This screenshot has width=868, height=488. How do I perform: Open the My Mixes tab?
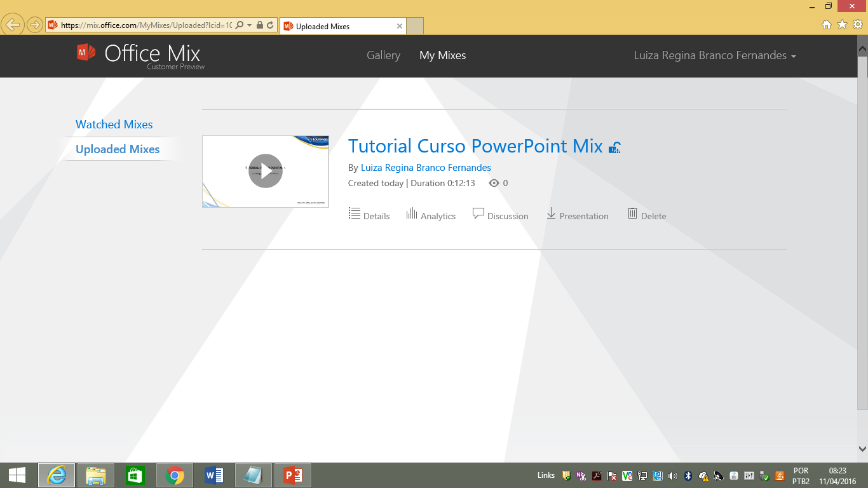pos(442,55)
